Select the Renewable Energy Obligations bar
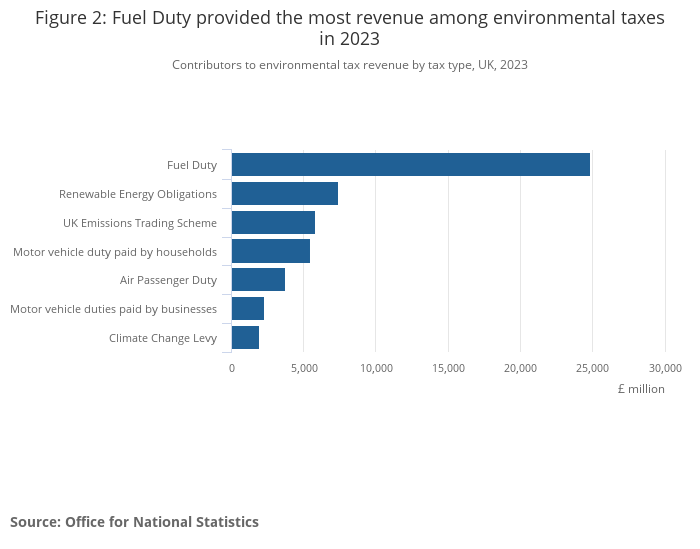700x549 pixels. 284,194
